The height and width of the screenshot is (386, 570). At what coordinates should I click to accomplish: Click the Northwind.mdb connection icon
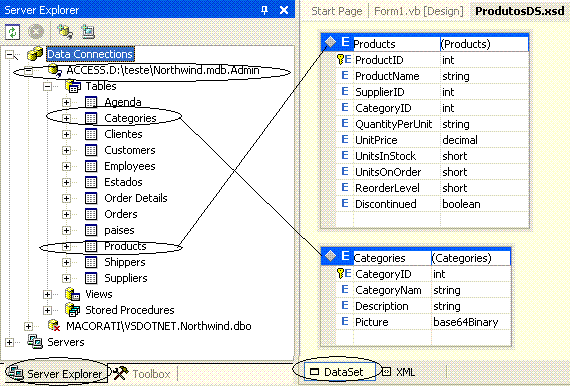(x=55, y=70)
